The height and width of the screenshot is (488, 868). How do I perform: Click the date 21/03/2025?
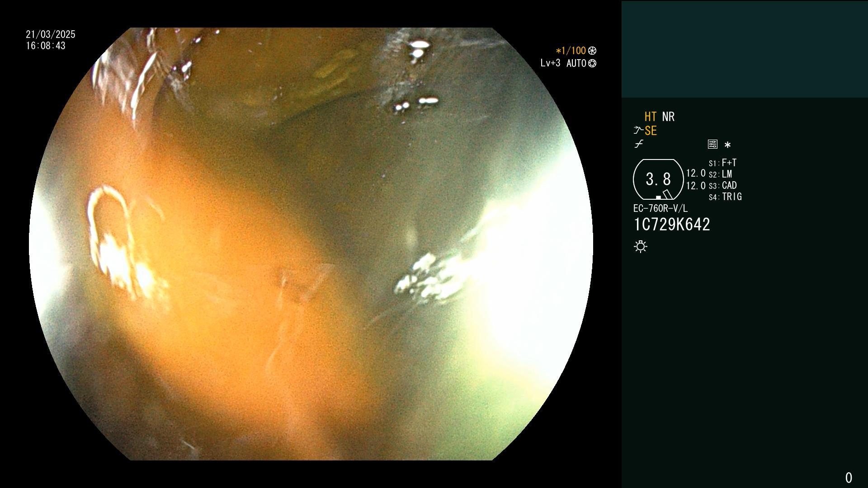(x=51, y=34)
